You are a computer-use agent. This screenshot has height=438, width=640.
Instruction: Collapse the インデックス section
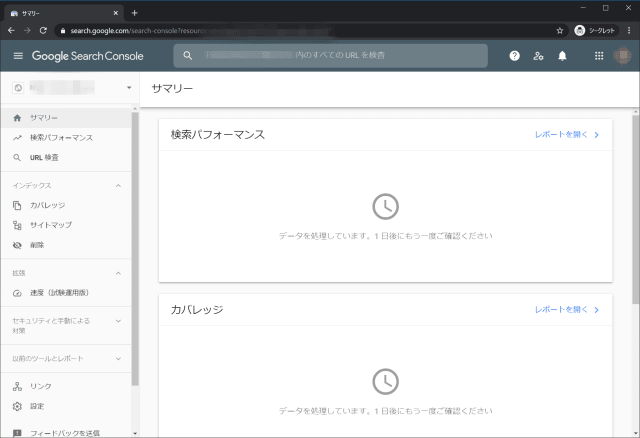pyautogui.click(x=118, y=186)
